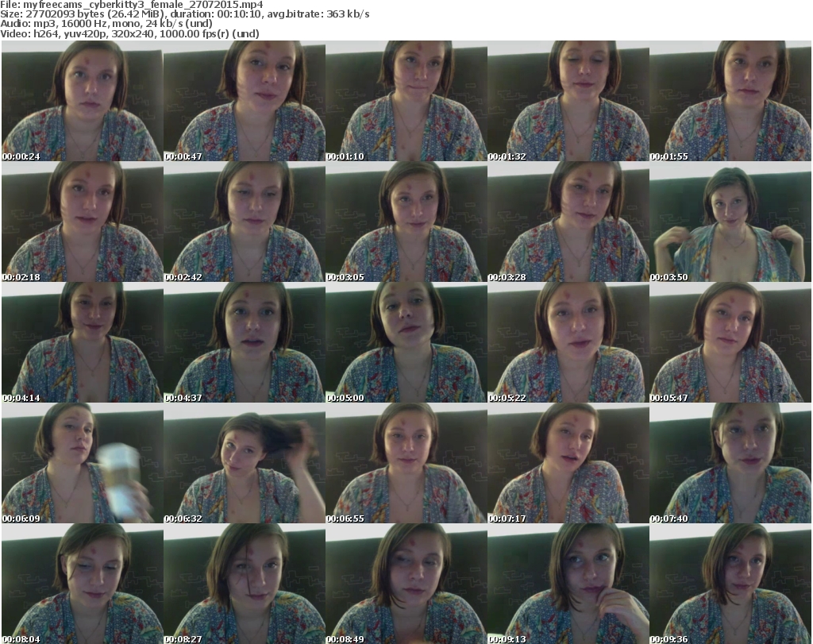Click the frame at 00:04:37
This screenshot has width=813, height=644.
click(245, 342)
